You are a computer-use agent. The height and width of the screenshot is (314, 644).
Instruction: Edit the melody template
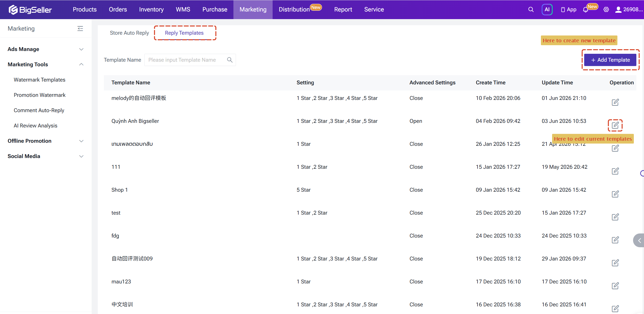(615, 102)
